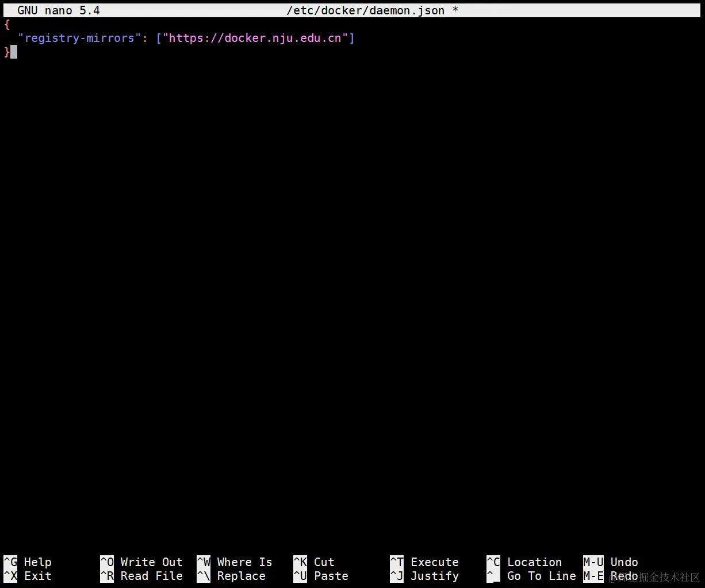This screenshot has width=705, height=588.
Task: Click the ^X Exit shortcut
Action: point(28,576)
